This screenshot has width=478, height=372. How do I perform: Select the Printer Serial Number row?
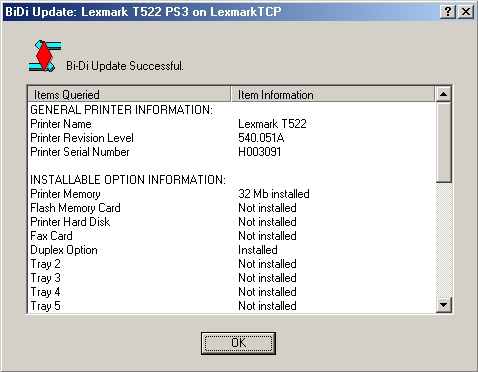[232, 152]
